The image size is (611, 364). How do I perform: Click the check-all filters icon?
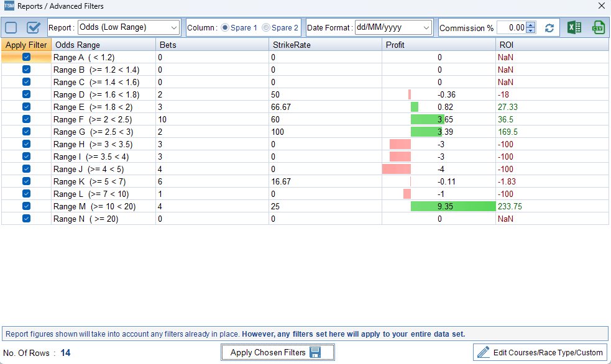[34, 27]
